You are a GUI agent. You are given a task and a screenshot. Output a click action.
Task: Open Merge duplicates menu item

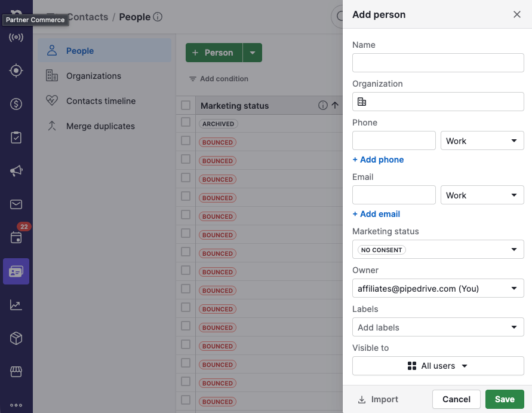(x=100, y=126)
